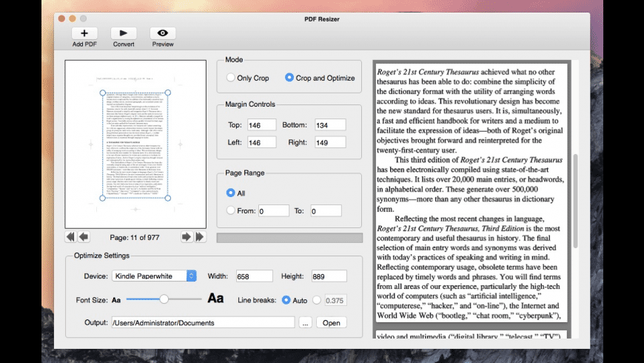
Task: Jump to the first page arrow
Action: pos(70,237)
